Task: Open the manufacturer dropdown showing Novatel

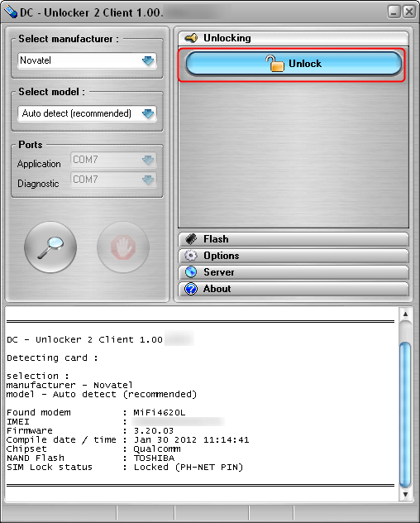Action: coord(87,60)
